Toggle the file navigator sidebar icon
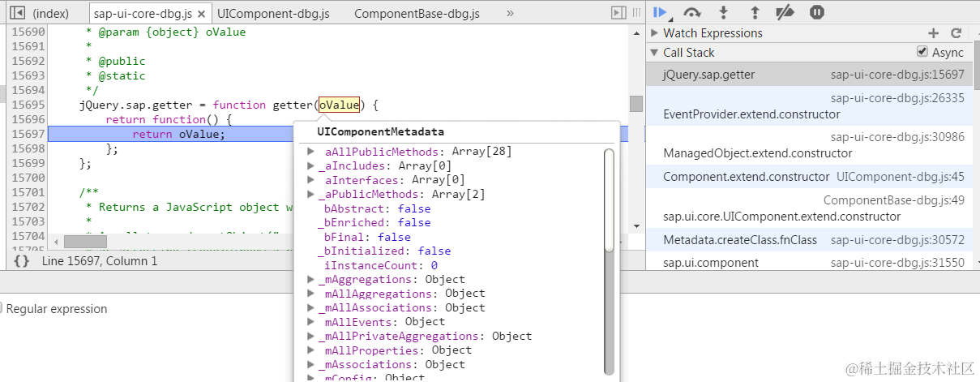 click(x=16, y=13)
